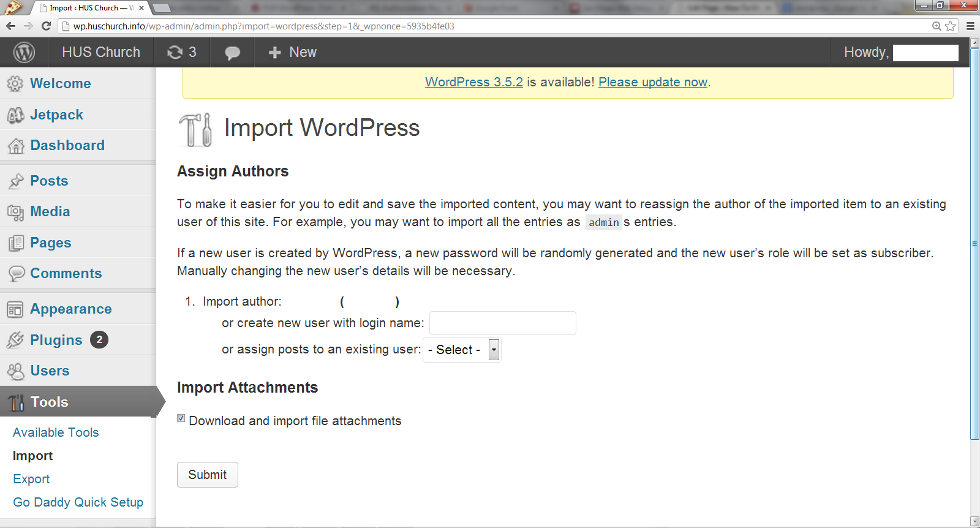980x528 pixels.
Task: Click the scrollbar down arrow
Action: click(975, 521)
